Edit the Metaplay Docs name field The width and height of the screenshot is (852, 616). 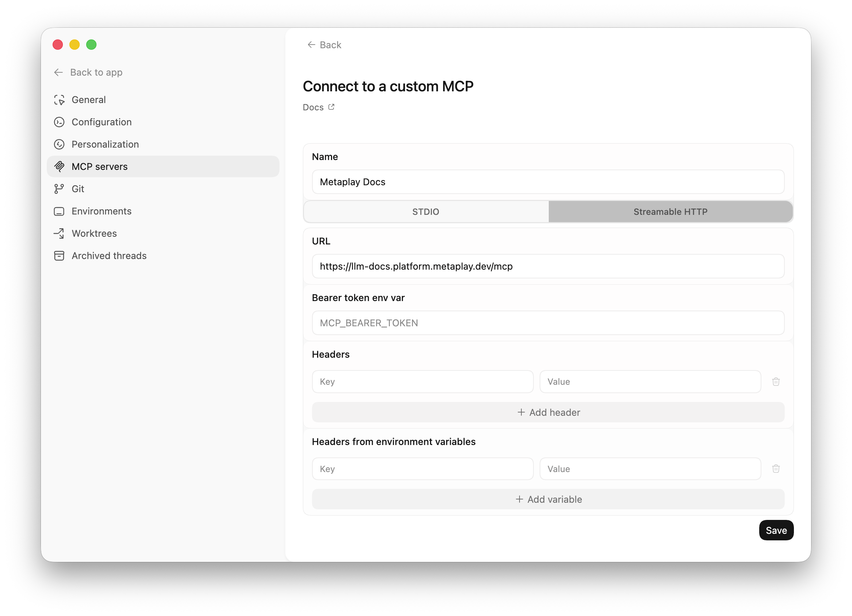point(548,182)
